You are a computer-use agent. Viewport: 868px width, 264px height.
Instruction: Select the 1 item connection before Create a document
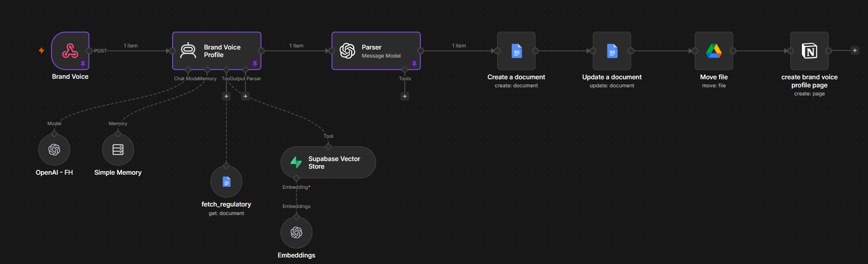459,45
